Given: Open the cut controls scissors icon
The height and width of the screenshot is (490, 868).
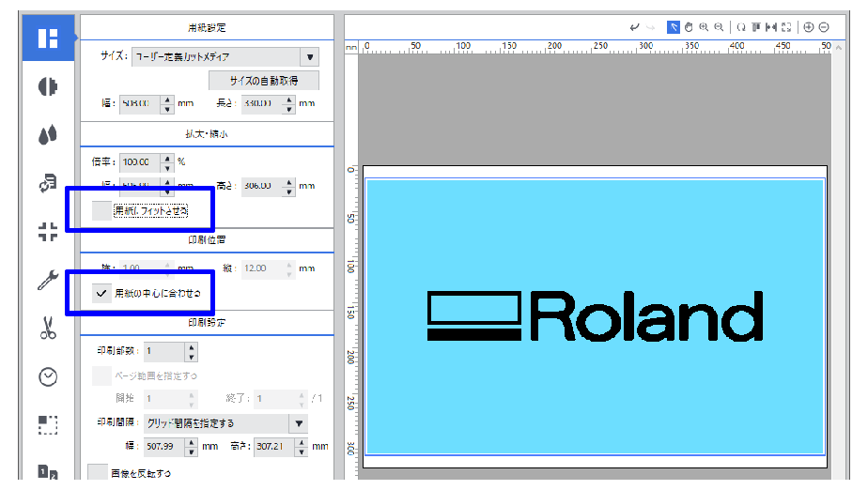Looking at the screenshot, I should (x=48, y=328).
